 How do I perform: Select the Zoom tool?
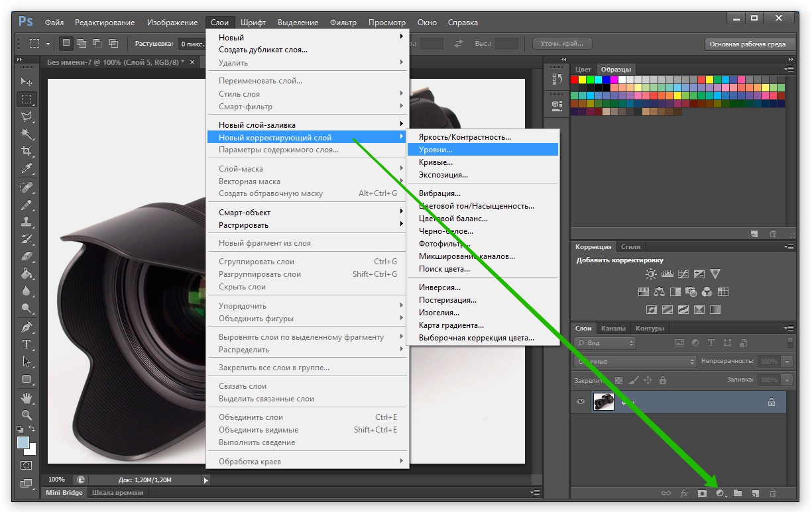[x=27, y=415]
